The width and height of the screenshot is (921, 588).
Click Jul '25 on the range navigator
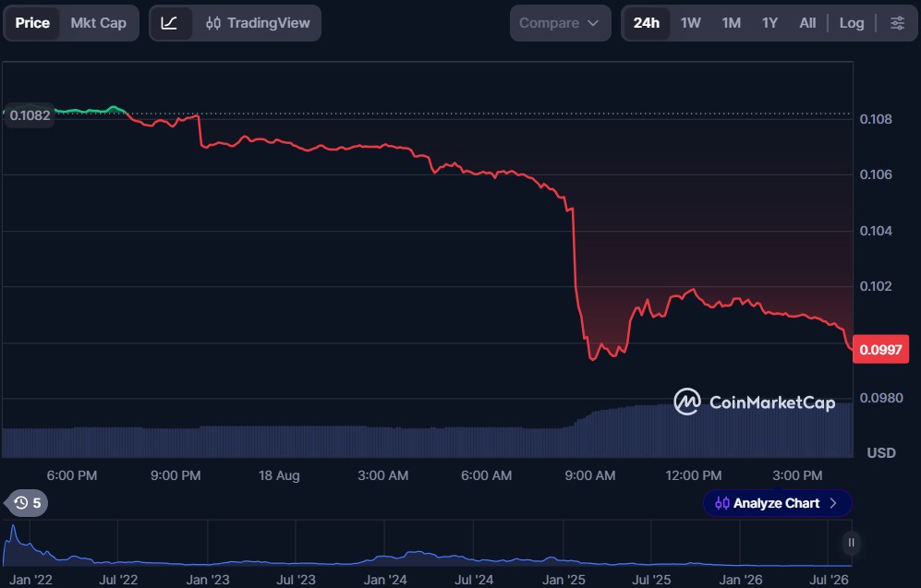click(x=651, y=580)
